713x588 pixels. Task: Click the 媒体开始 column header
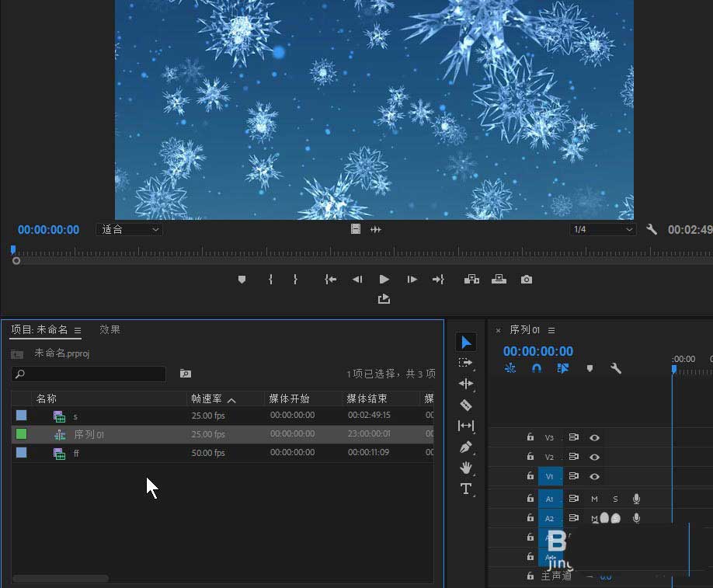coord(289,398)
